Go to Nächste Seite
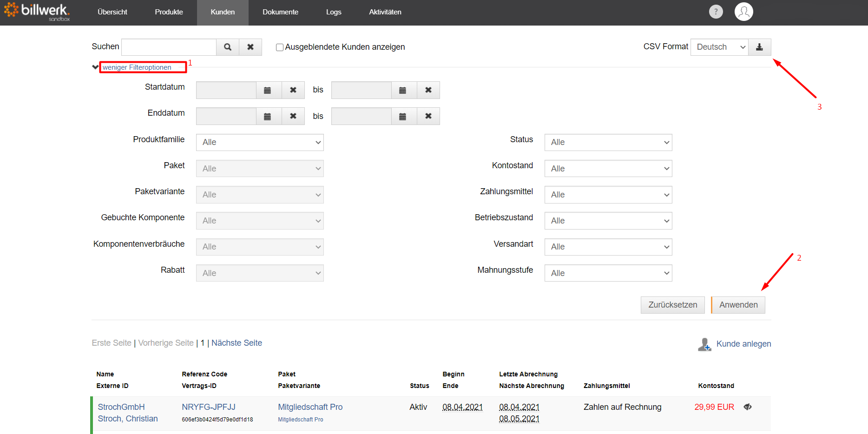Viewport: 868px width, 434px height. click(237, 343)
